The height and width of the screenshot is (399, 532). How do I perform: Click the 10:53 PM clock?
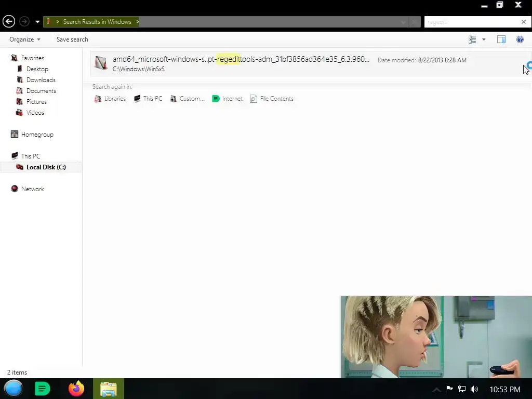505,390
